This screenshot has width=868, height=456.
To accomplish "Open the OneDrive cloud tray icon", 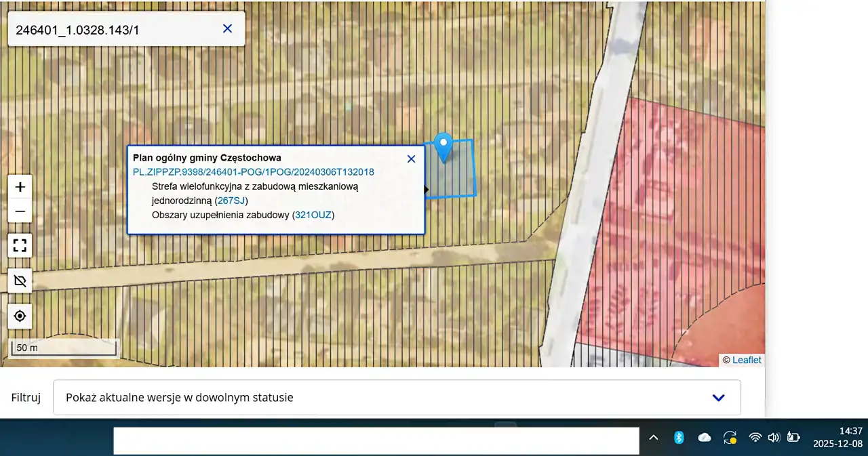I will click(705, 438).
